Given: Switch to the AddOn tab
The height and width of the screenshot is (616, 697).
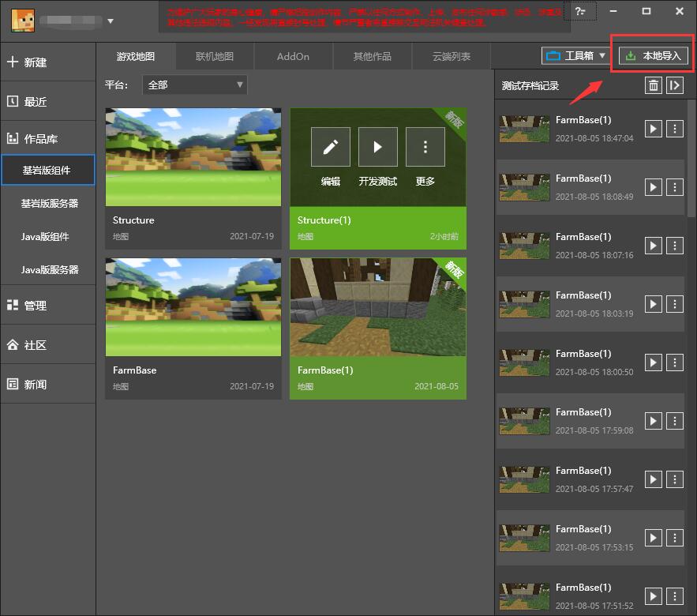Looking at the screenshot, I should (x=293, y=57).
